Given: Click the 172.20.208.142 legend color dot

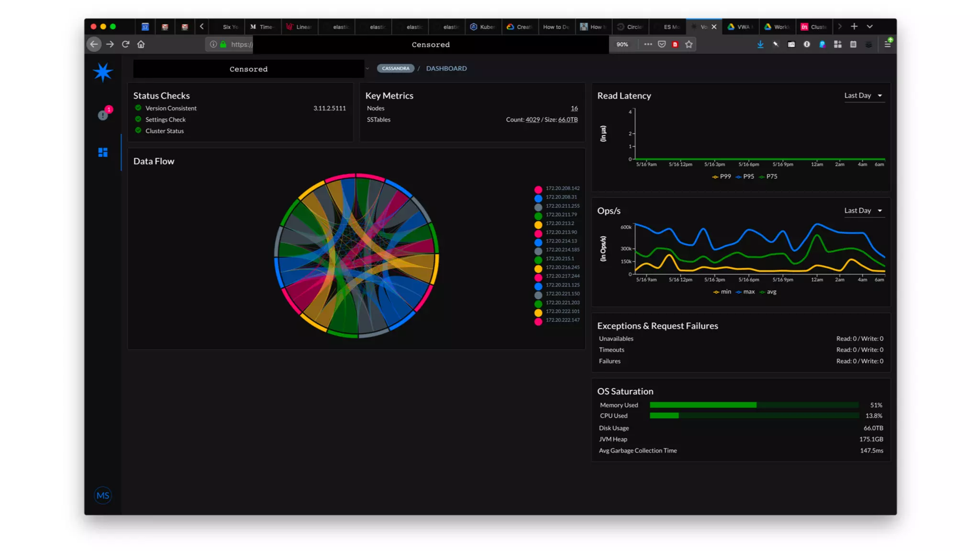Looking at the screenshot, I should [x=538, y=189].
